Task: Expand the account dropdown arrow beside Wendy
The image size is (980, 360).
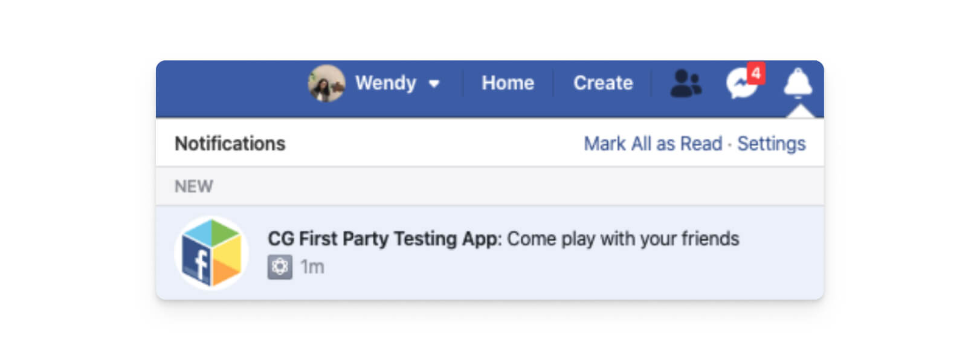Action: (x=434, y=84)
